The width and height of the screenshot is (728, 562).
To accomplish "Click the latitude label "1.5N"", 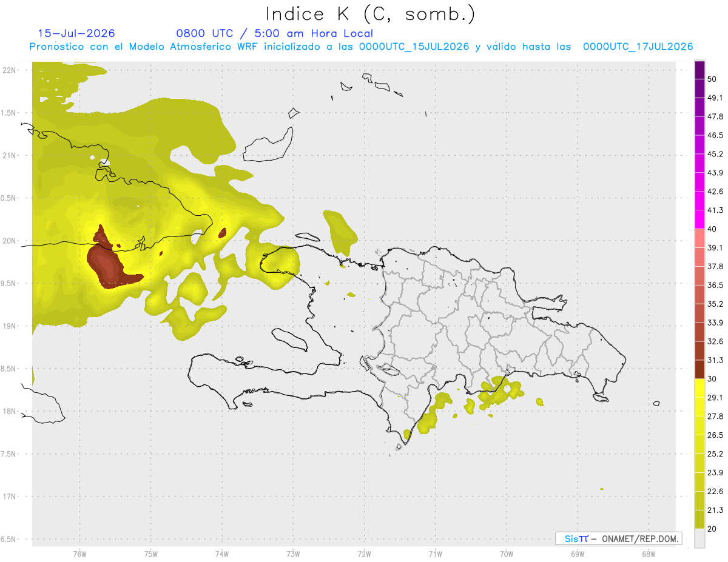I will 9,113.
